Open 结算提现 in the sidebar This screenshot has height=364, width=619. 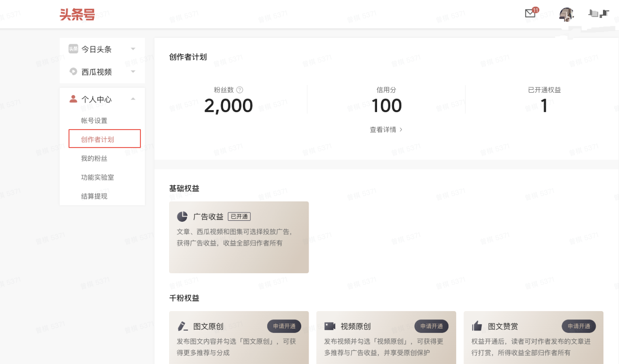coord(94,196)
